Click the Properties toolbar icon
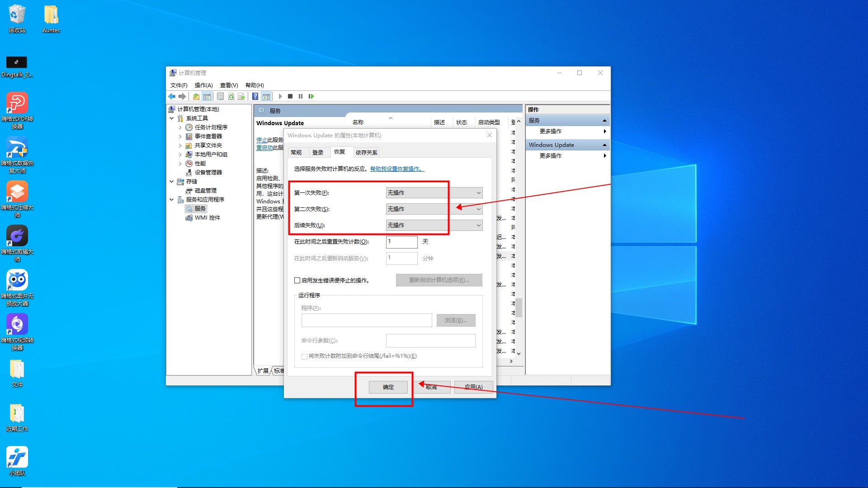This screenshot has height=488, width=868. pos(221,96)
